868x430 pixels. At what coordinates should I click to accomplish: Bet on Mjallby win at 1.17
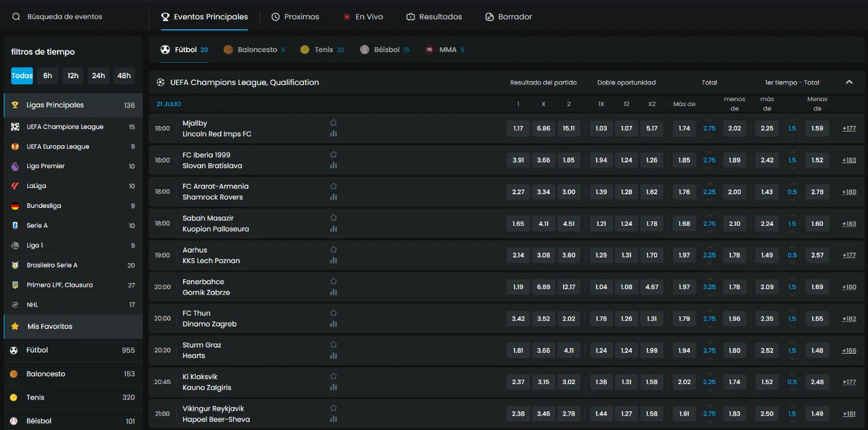point(518,128)
